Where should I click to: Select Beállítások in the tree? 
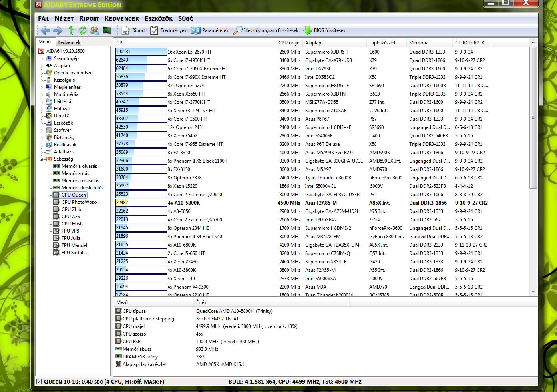[65, 145]
